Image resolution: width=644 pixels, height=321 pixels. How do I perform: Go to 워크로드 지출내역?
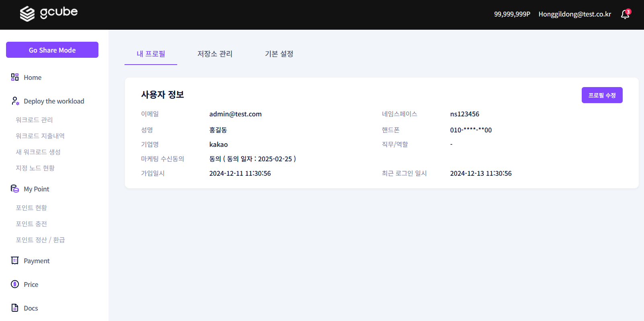tap(40, 136)
